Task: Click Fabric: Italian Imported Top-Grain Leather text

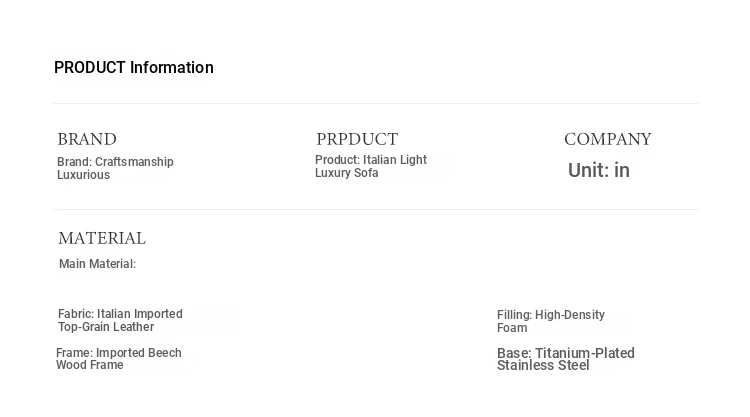Action: (x=120, y=320)
